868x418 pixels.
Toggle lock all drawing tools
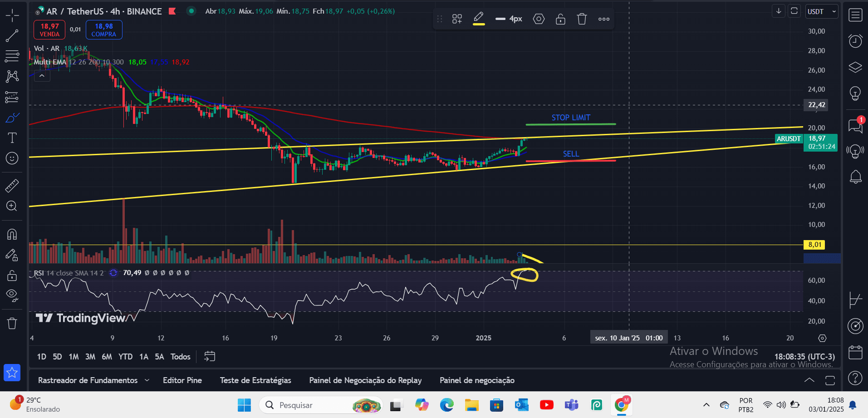click(x=12, y=275)
